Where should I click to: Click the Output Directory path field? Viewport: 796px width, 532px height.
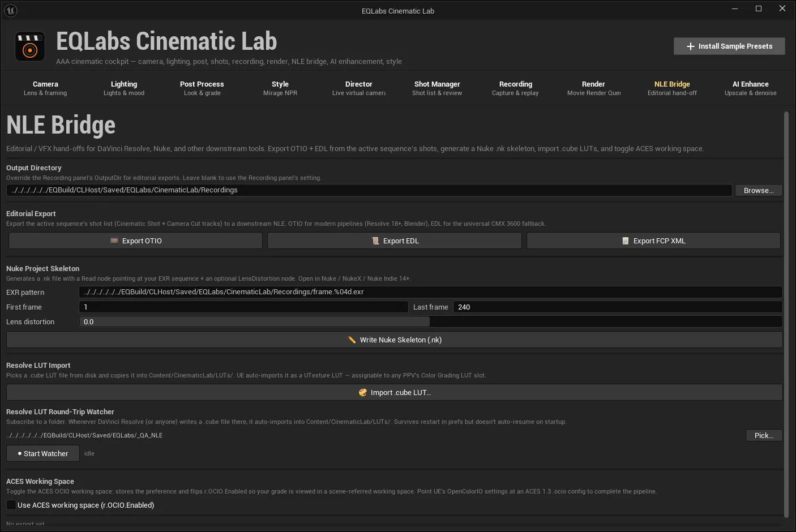pyautogui.click(x=369, y=190)
